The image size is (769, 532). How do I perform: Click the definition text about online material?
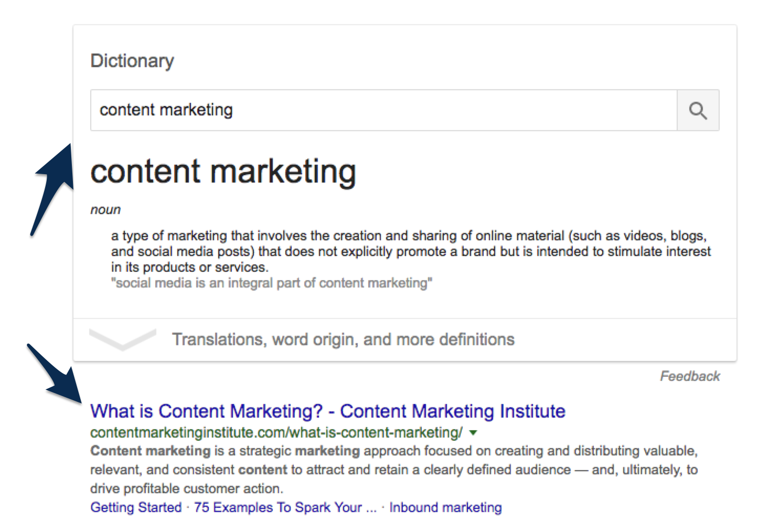[x=411, y=251]
